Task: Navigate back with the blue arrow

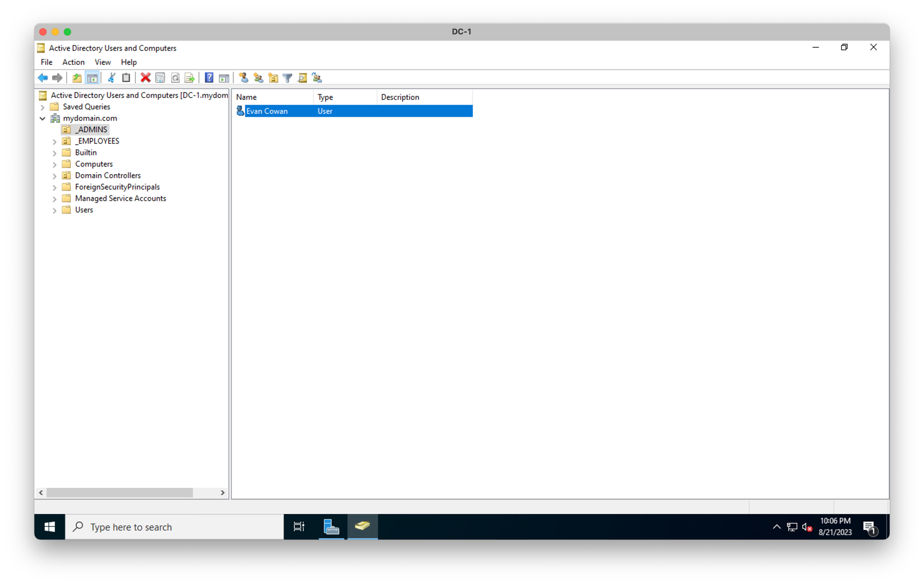Action: (x=43, y=78)
